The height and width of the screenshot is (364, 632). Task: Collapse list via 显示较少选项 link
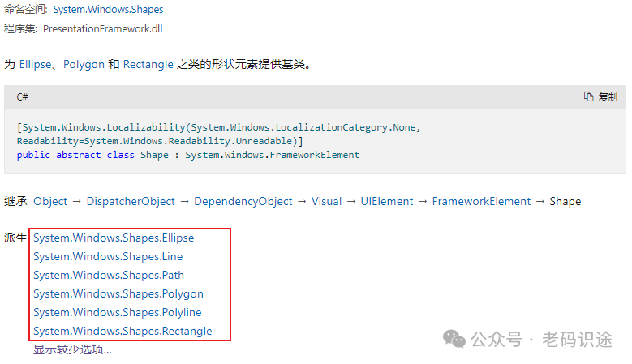coord(72,349)
